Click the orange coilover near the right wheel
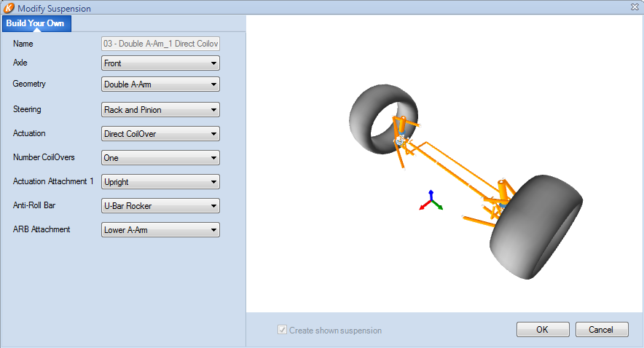This screenshot has width=644, height=348. click(x=503, y=190)
